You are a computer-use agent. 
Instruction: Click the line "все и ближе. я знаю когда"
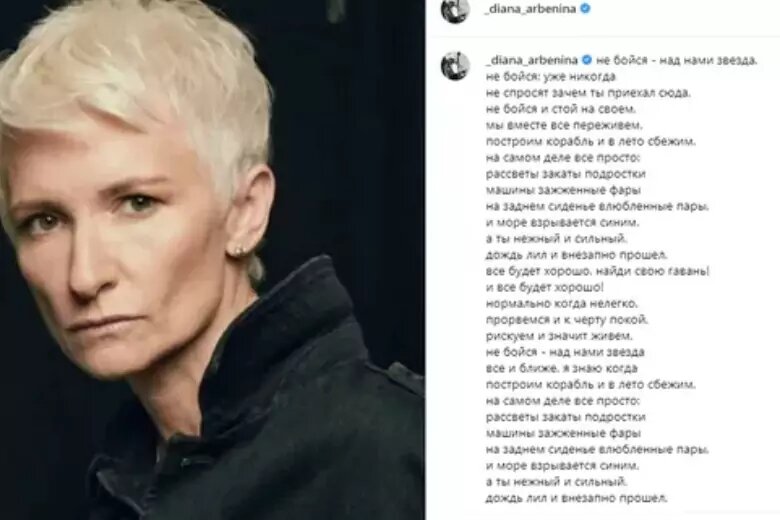(562, 369)
